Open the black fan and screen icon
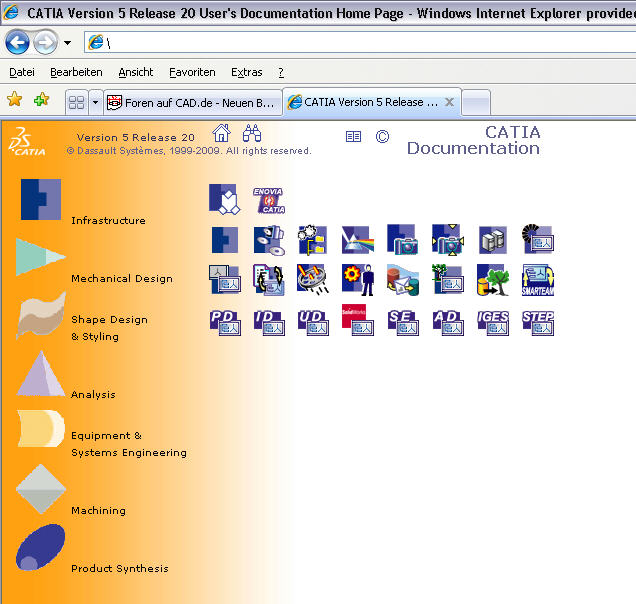 pos(538,239)
